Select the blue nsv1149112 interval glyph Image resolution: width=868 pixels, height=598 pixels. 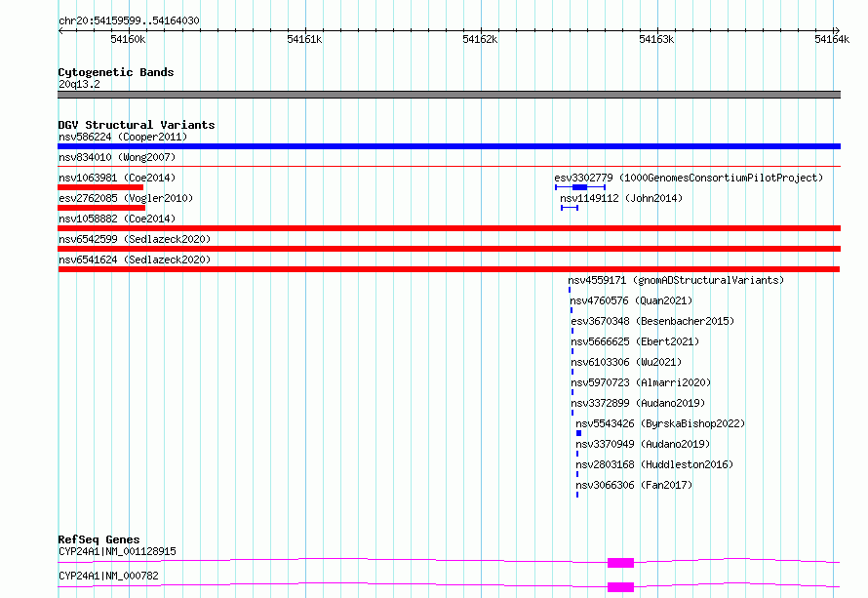(570, 208)
